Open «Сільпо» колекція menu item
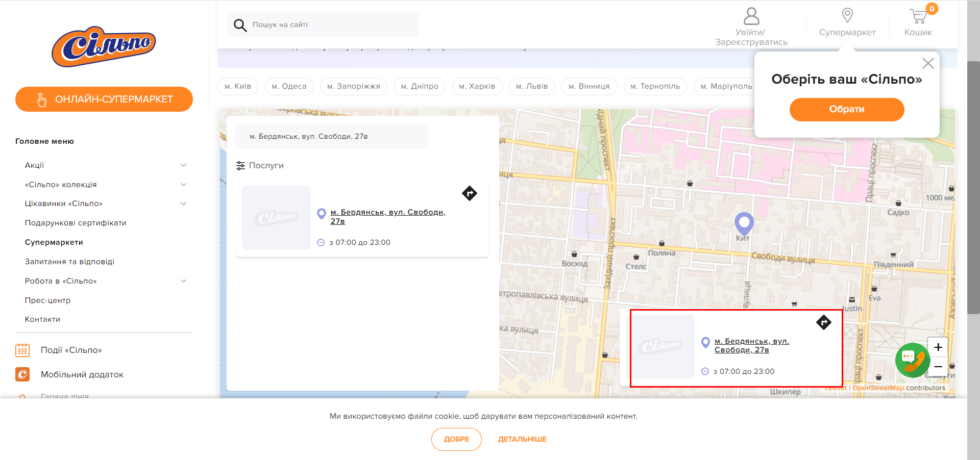The height and width of the screenshot is (460, 980). [x=61, y=185]
